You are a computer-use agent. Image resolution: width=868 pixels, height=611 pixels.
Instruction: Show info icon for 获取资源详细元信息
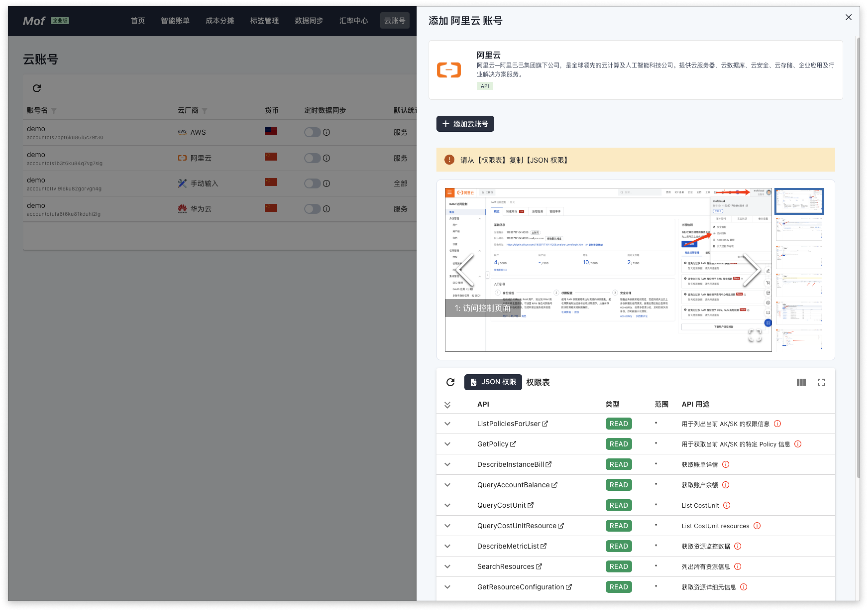pyautogui.click(x=743, y=587)
